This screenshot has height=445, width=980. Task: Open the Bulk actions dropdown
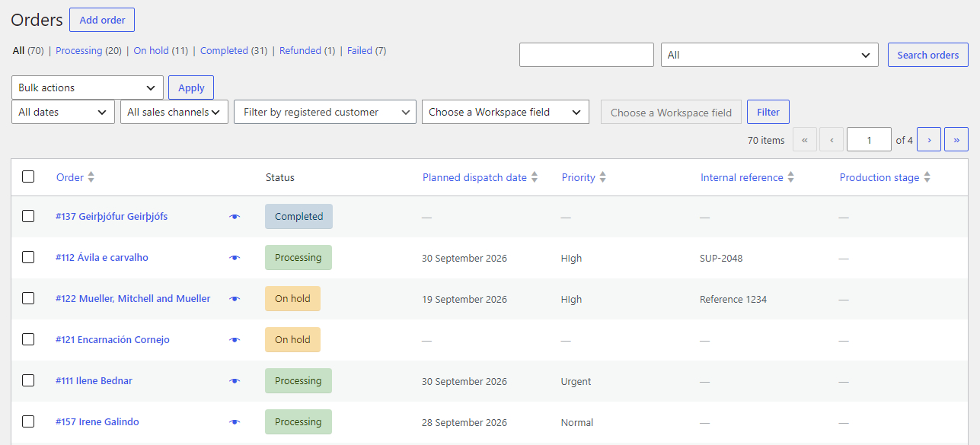coord(88,87)
